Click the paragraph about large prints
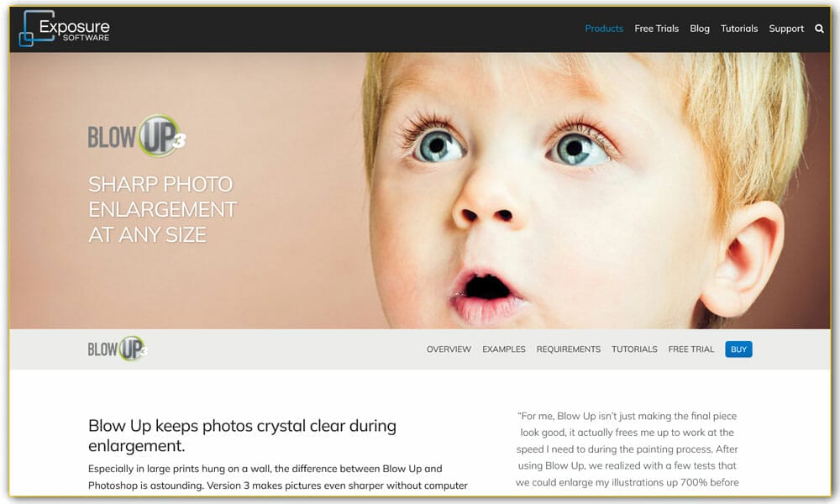Image resolution: width=840 pixels, height=504 pixels. 277,476
